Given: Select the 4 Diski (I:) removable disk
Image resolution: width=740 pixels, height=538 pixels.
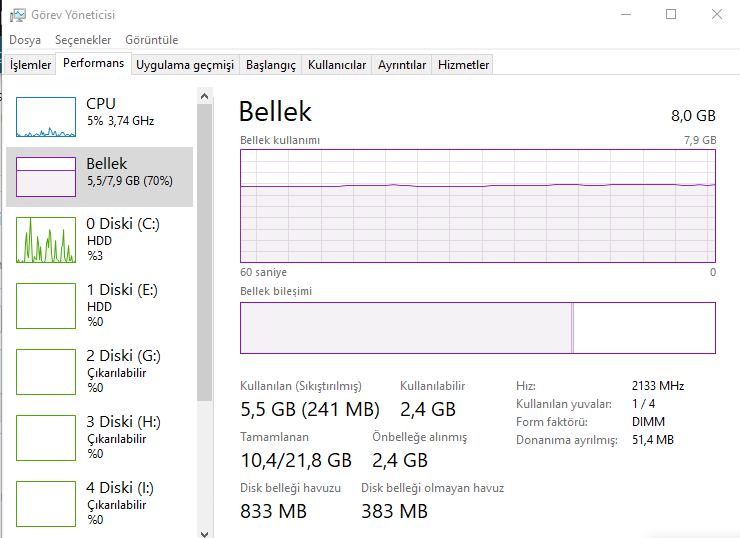Looking at the screenshot, I should coord(46,504).
